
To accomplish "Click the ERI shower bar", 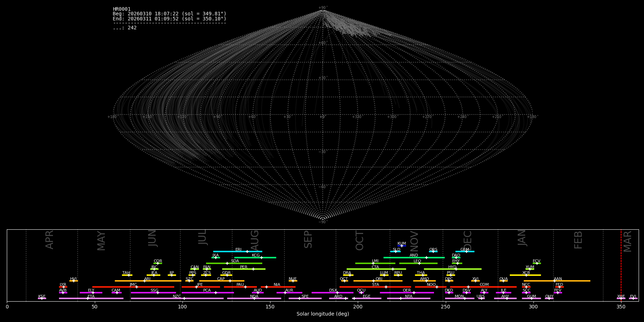I will 238,252.
